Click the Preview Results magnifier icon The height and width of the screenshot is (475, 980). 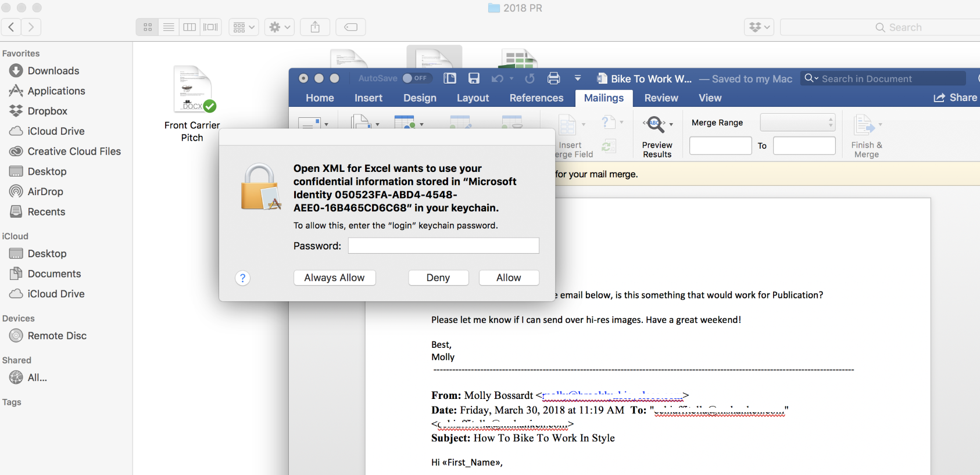click(x=654, y=124)
